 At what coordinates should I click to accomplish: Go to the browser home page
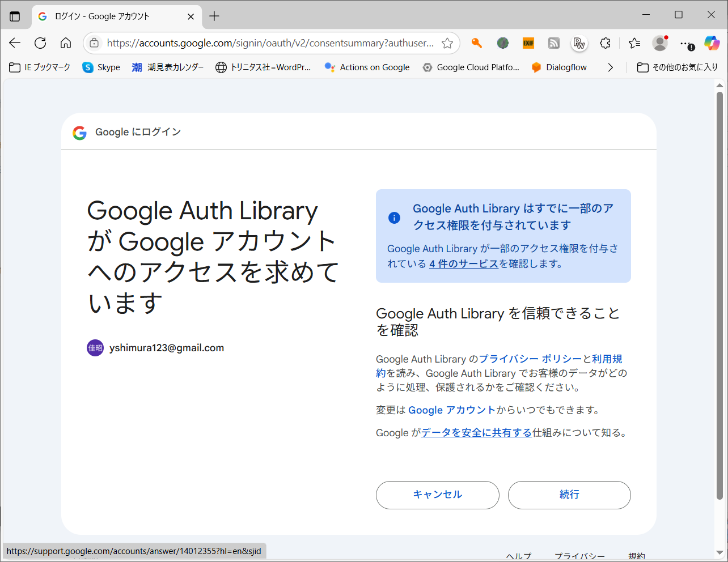[66, 43]
